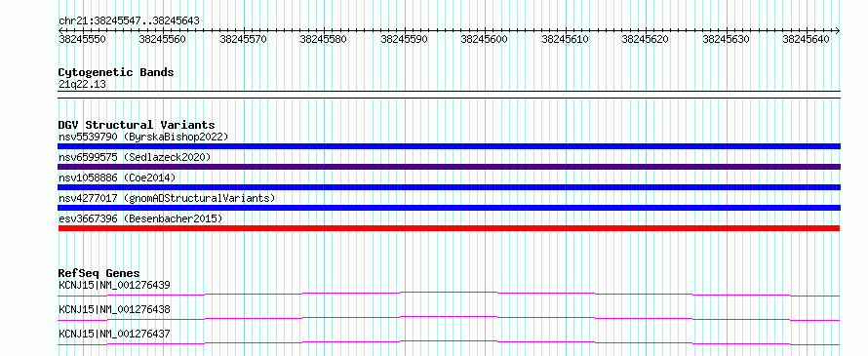
Task: Click the esv3667396 (Besenbacher2015) variant label
Action: coord(140,218)
